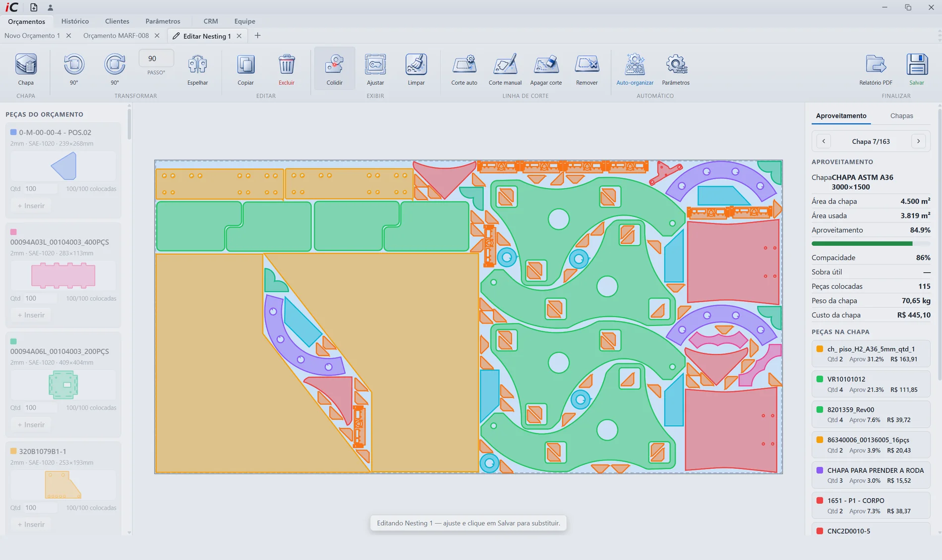The width and height of the screenshot is (942, 560).
Task: Open the user profile icon
Action: point(50,7)
